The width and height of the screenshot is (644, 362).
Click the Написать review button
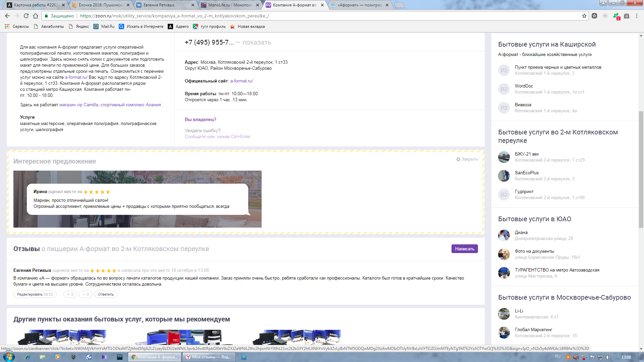465,249
